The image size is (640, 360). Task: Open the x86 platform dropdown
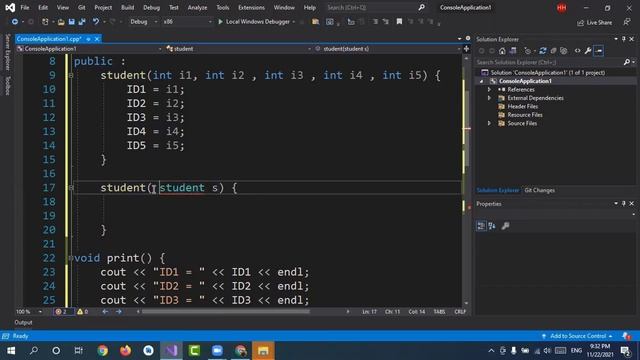click(x=187, y=22)
